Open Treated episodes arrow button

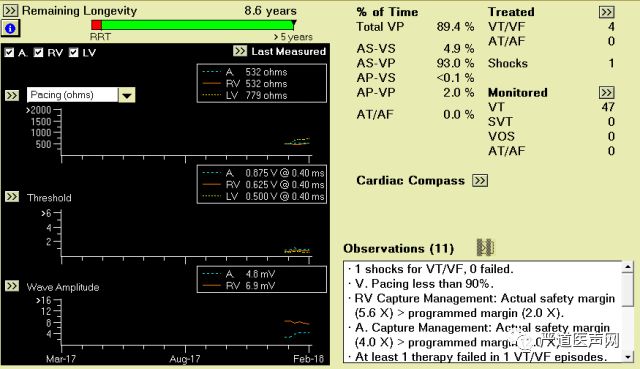point(607,12)
